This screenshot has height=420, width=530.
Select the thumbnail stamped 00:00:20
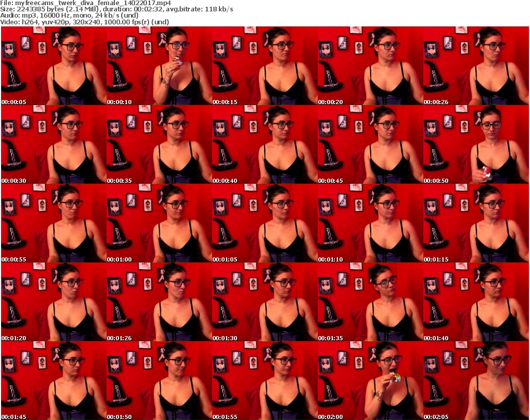click(370, 66)
